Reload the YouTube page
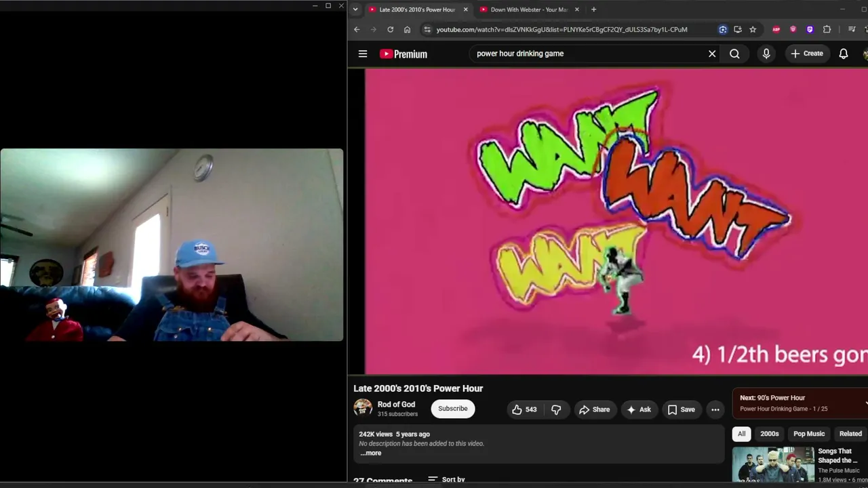The width and height of the screenshot is (868, 488). point(390,29)
